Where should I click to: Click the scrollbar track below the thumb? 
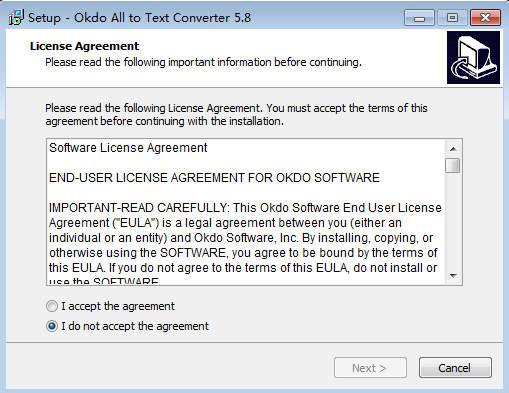click(x=453, y=220)
